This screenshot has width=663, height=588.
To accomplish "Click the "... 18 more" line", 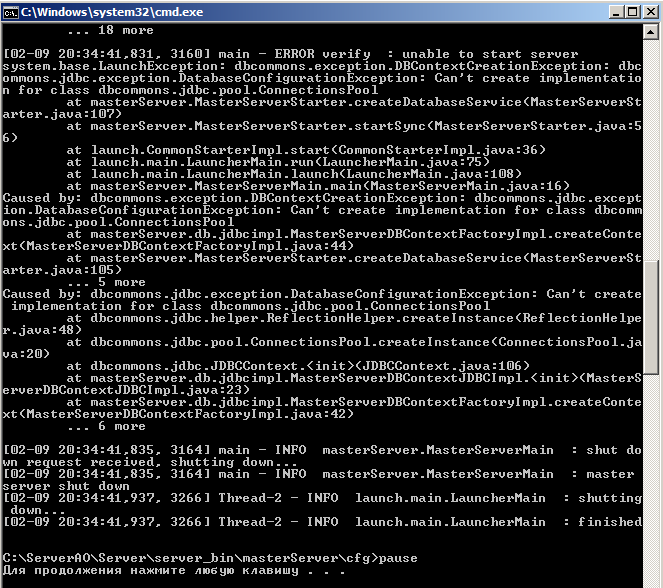I will coord(110,30).
